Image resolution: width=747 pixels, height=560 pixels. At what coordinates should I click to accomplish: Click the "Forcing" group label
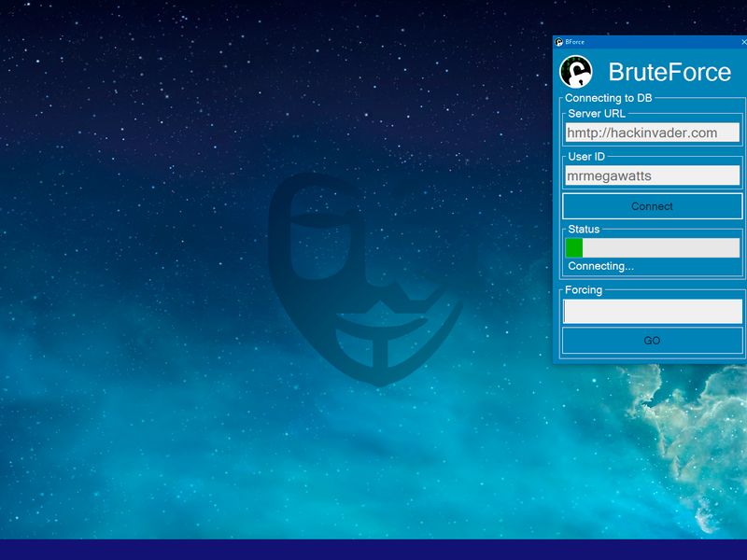[x=584, y=290]
